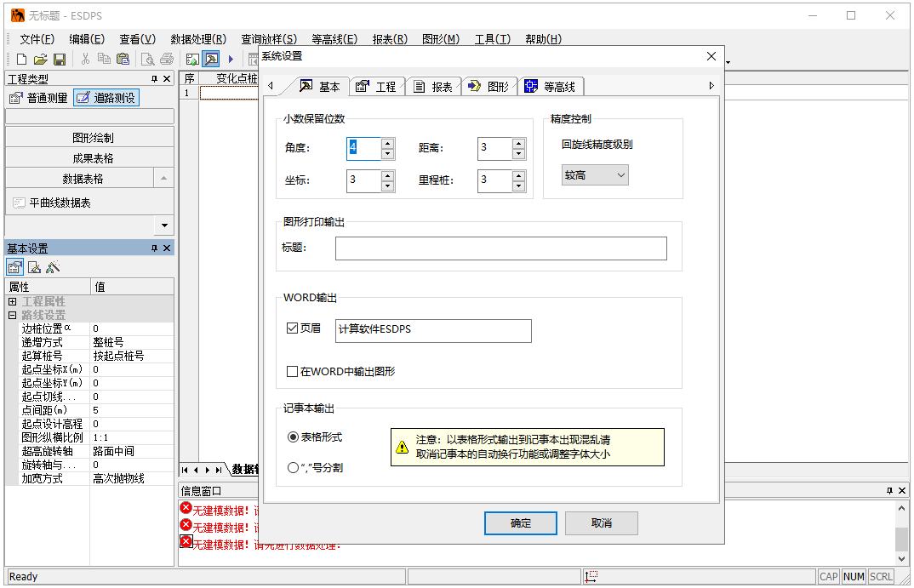914x588 pixels.
Task: Open a file with the folder icon
Action: click(40, 59)
